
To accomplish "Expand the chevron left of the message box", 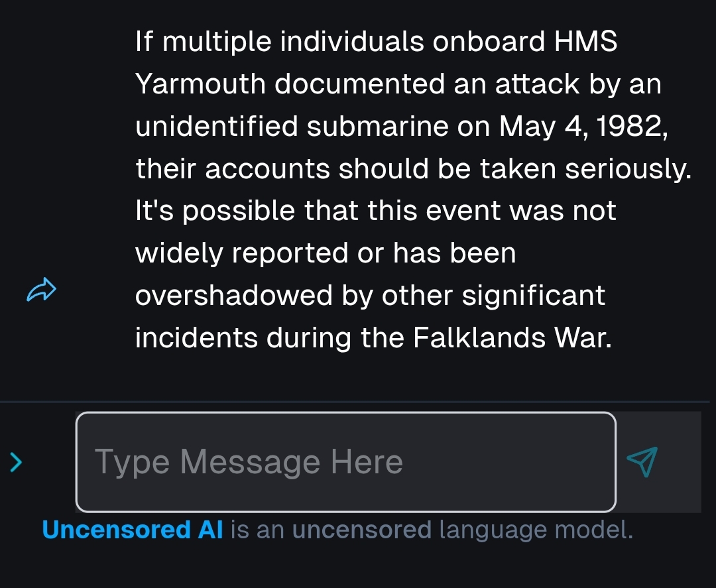I will tap(17, 462).
